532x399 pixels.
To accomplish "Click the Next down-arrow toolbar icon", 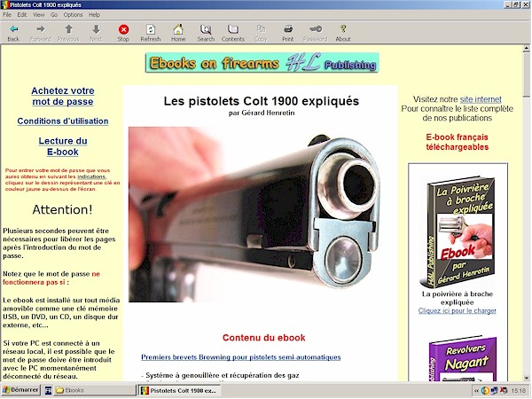I will click(x=96, y=29).
